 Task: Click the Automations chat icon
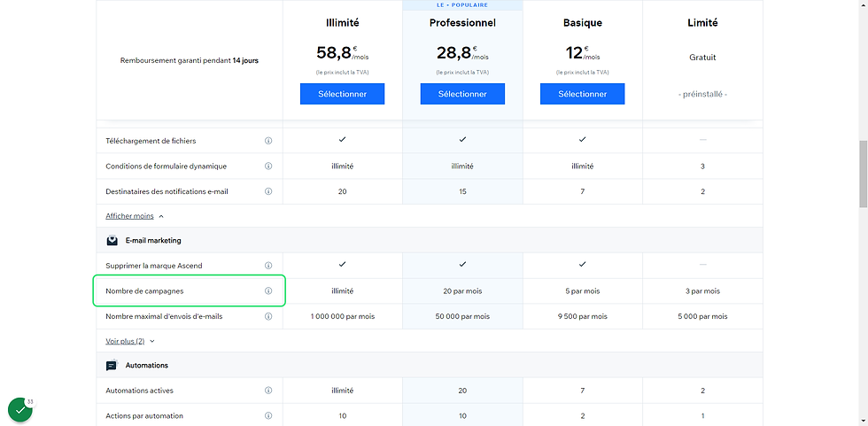coord(112,365)
